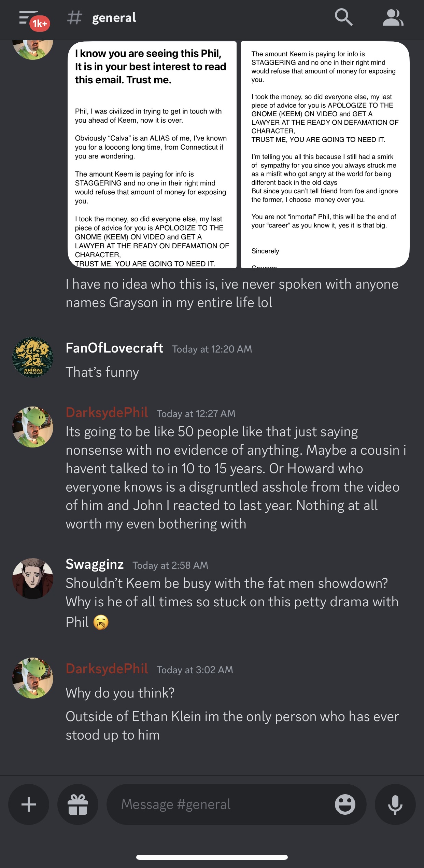This screenshot has width=424, height=868.
Task: Open the left email screenshot image
Action: pos(152,155)
